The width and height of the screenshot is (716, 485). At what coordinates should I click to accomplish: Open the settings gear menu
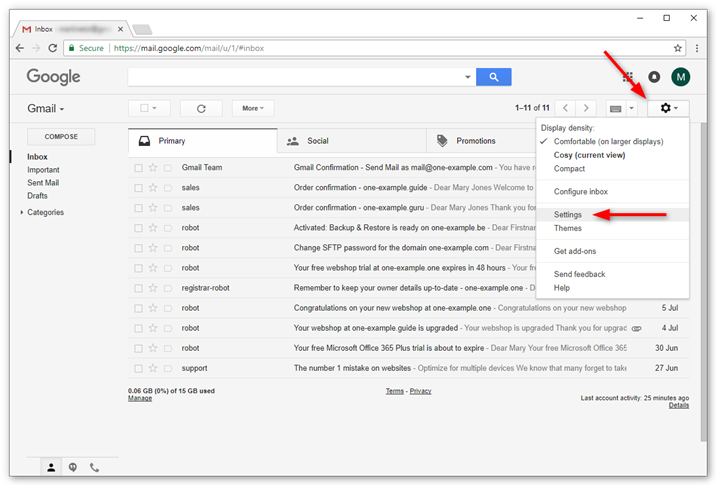[668, 108]
